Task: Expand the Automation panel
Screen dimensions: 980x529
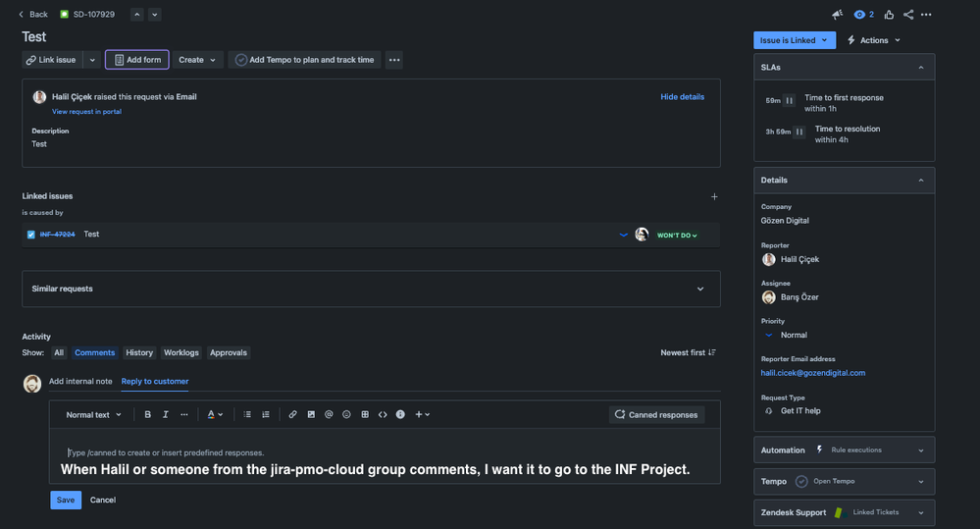Action: click(844, 450)
